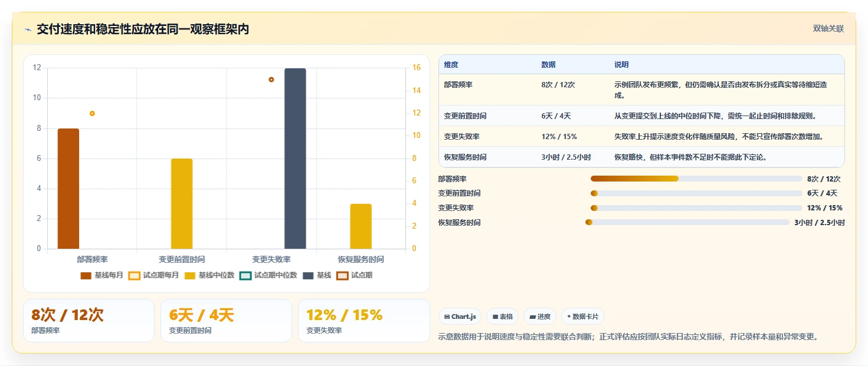The height and width of the screenshot is (366, 868).
Task: Toggle the 试点期每月 legend series
Action: tap(154, 275)
